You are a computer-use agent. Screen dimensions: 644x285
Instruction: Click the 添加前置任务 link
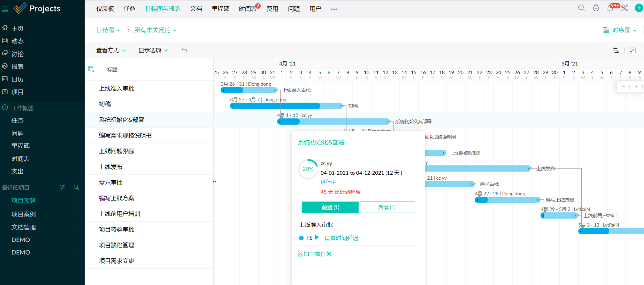[314, 254]
